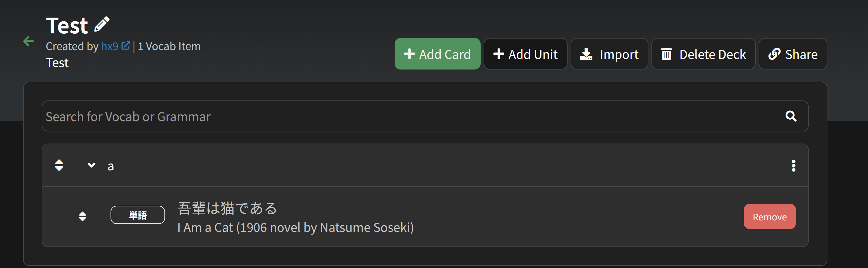Open hx9 creator profile link

[x=110, y=46]
